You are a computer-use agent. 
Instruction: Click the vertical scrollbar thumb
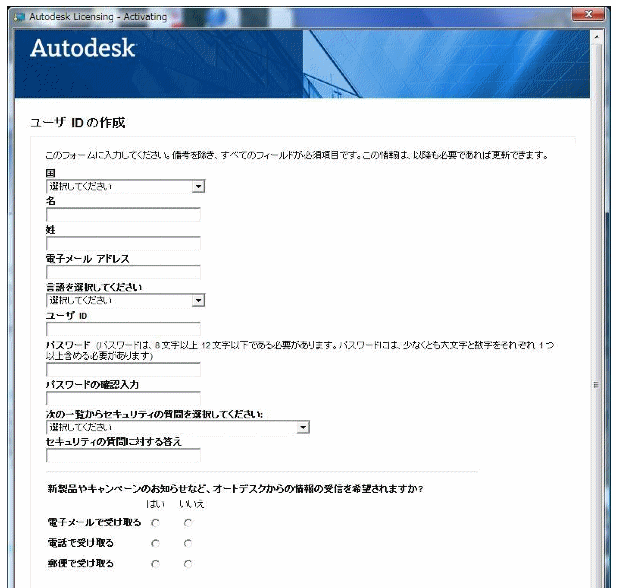click(x=596, y=385)
